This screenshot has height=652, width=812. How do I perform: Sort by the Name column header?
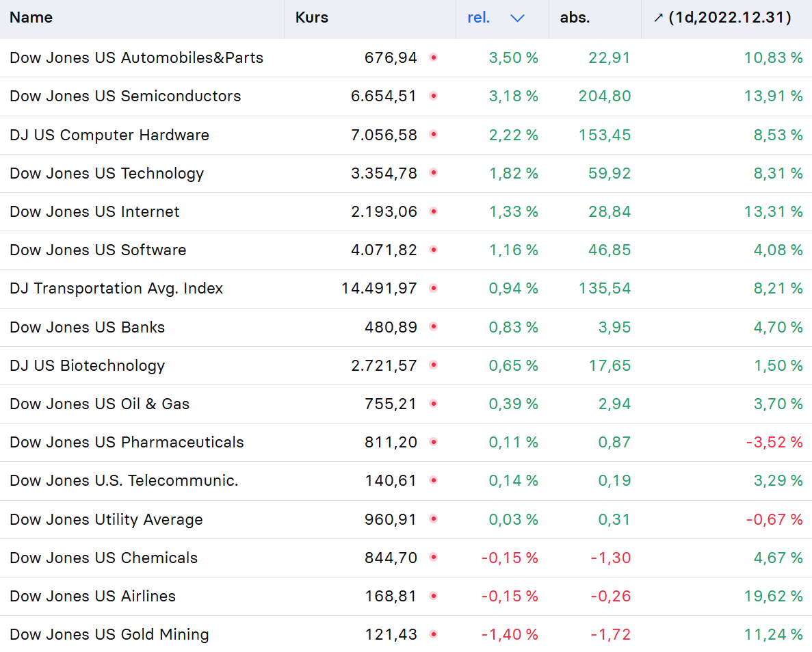(x=31, y=18)
